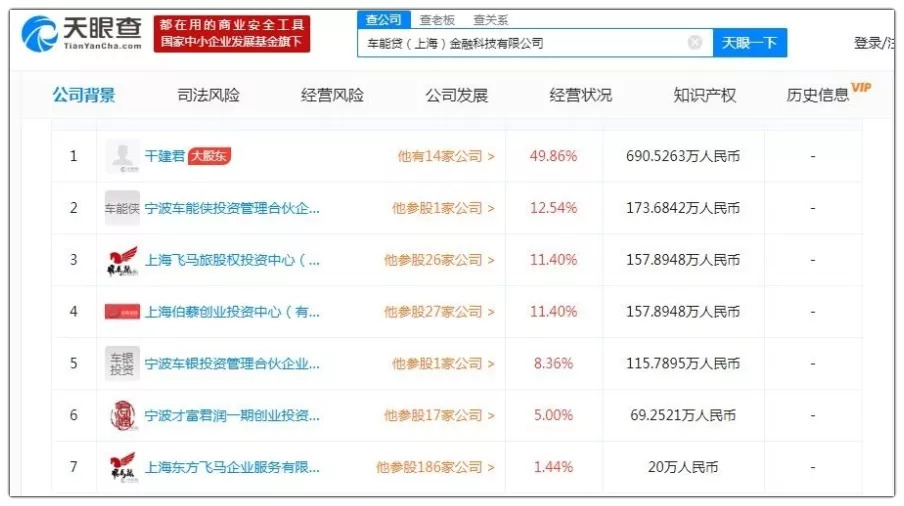Click 20万人民币 amount cell
The image size is (904, 506).
(x=683, y=467)
